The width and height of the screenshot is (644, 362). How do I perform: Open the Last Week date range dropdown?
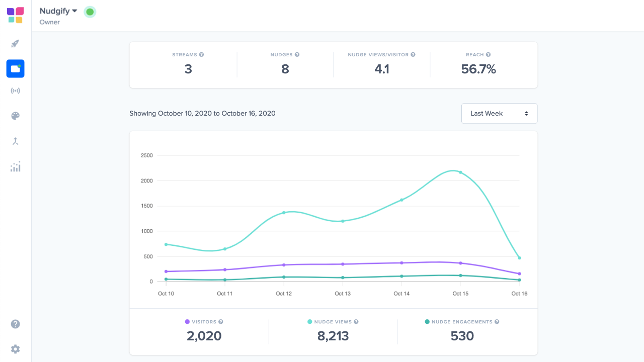tap(499, 114)
